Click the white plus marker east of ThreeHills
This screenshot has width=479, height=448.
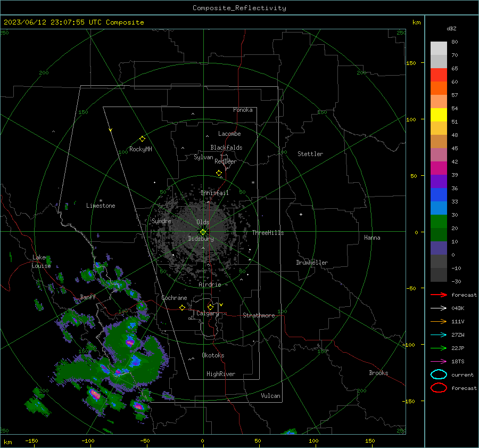tap(301, 214)
